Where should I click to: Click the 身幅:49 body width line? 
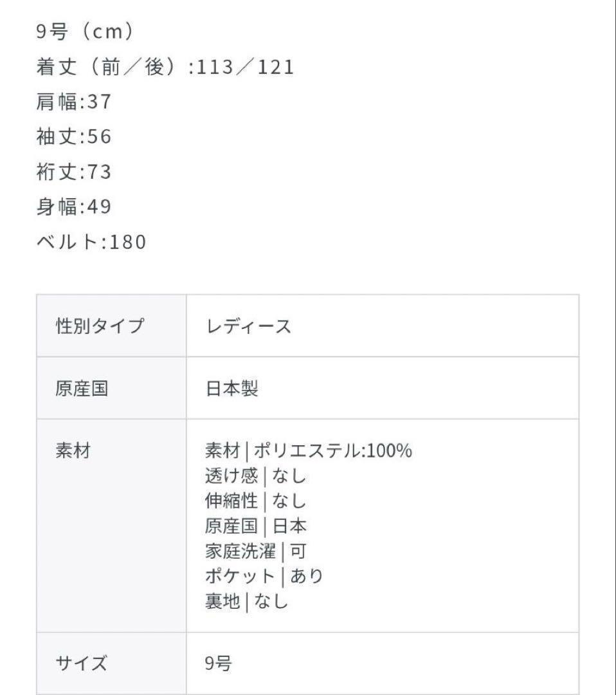tap(74, 207)
